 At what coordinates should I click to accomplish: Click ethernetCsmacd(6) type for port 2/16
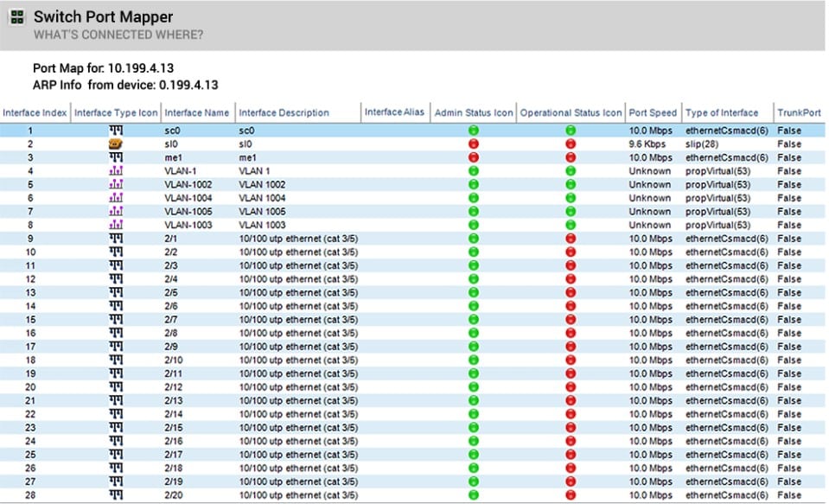(727, 441)
